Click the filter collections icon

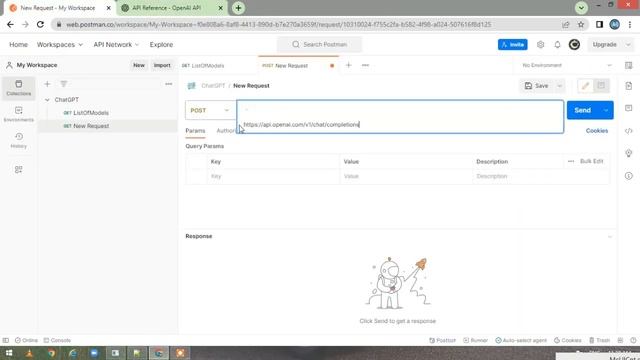64,84
